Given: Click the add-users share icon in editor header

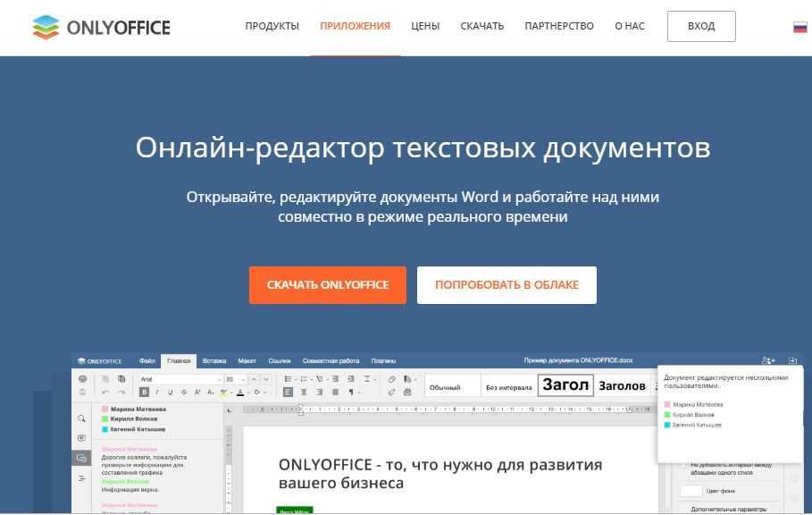Looking at the screenshot, I should [767, 361].
